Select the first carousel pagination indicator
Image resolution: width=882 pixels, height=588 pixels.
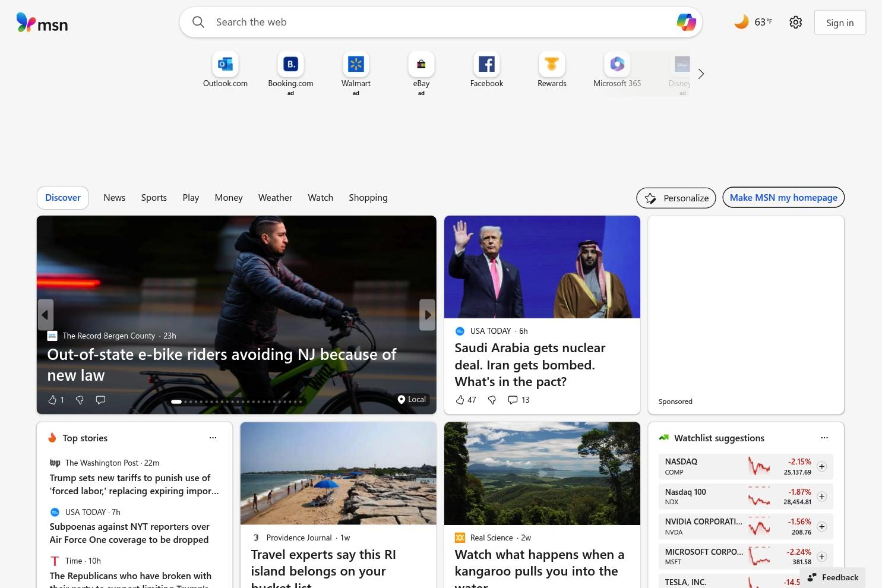point(176,402)
